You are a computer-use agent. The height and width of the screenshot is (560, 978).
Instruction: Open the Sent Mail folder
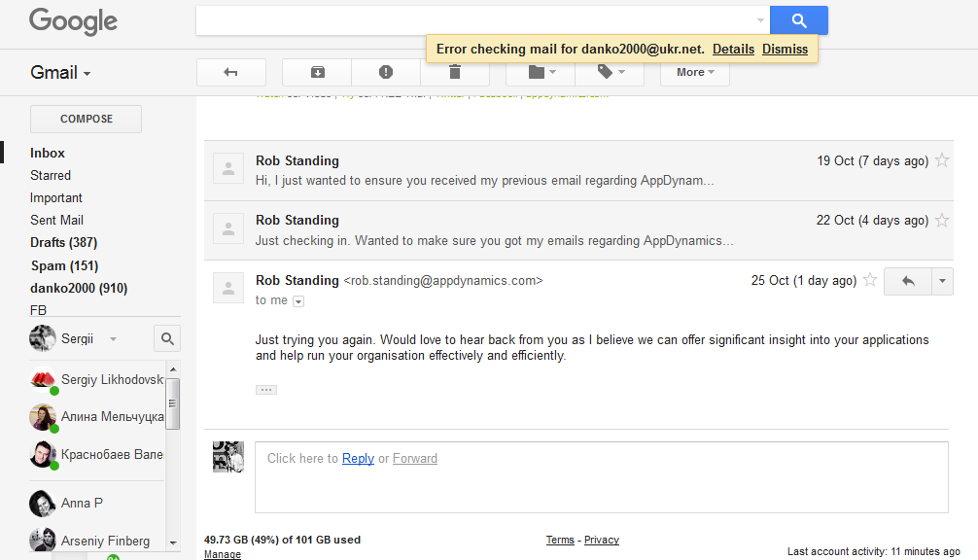56,221
